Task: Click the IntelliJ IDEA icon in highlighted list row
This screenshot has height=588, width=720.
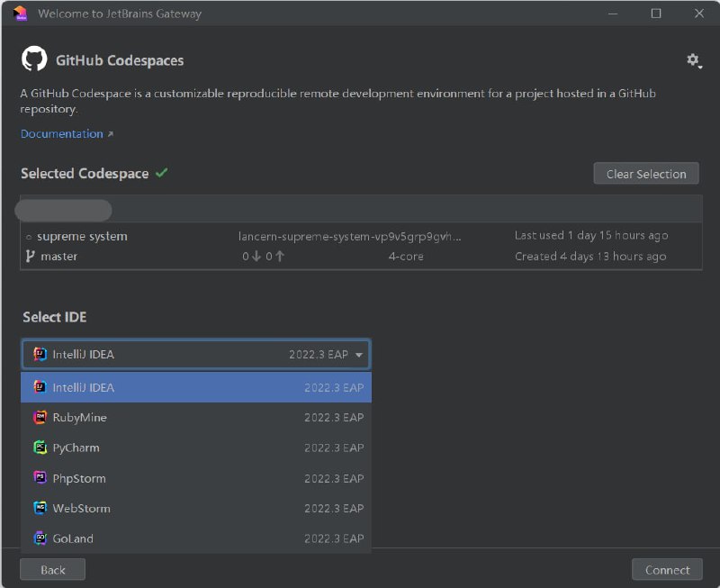Action: point(40,387)
